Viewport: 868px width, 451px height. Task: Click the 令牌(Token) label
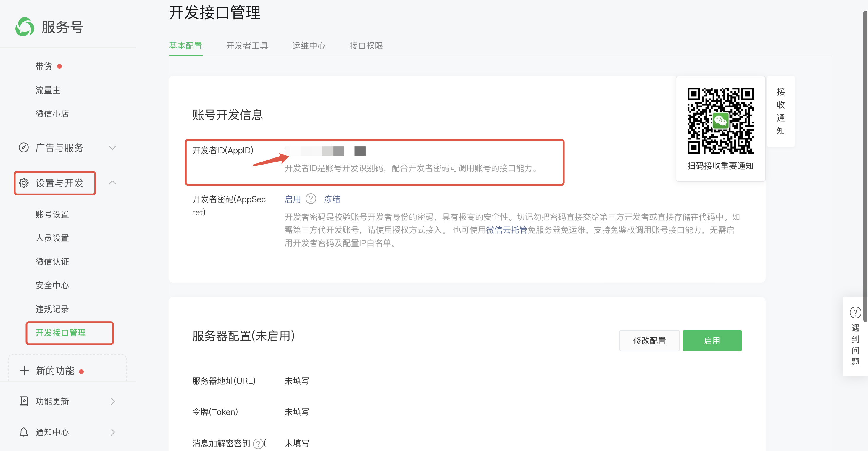pos(215,412)
